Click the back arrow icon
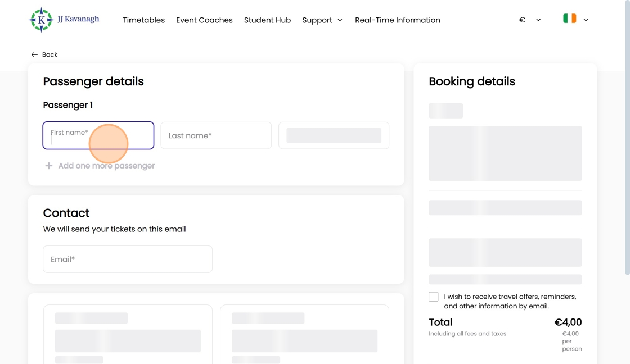The height and width of the screenshot is (364, 630). (x=34, y=54)
